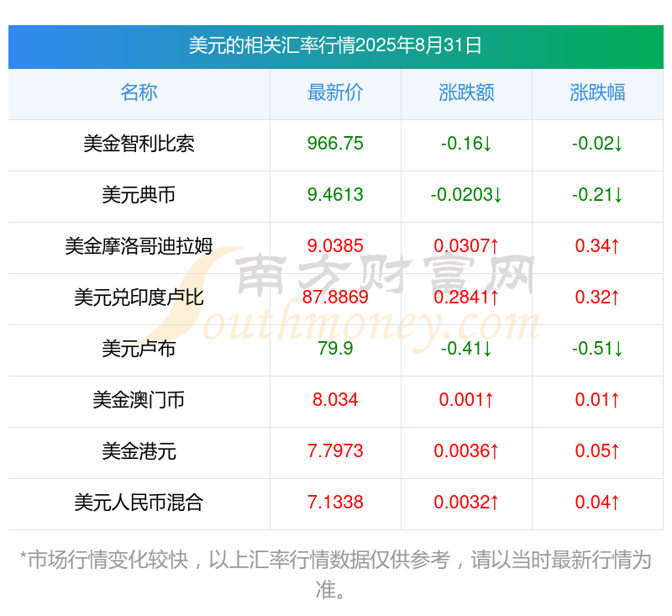Select the 美元典币 row name
Viewport: 672px width, 616px height.
(139, 195)
